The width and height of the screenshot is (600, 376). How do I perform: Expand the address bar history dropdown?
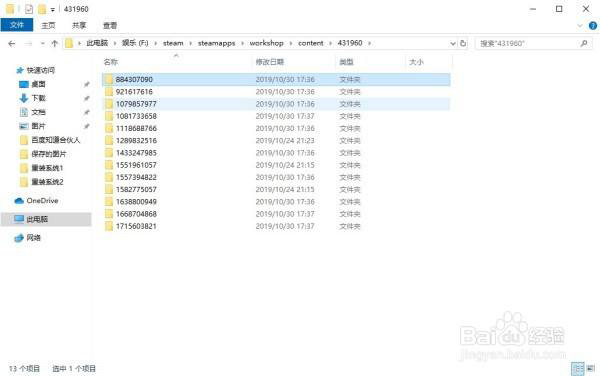click(x=453, y=44)
